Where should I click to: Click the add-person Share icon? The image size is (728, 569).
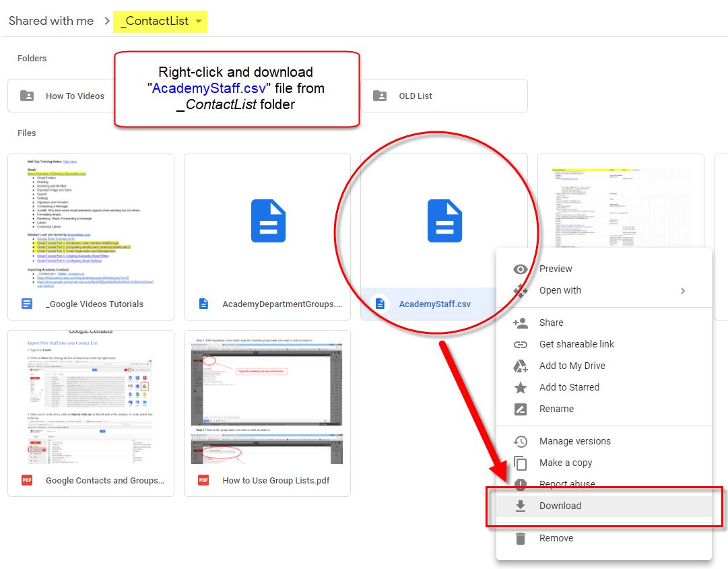coord(521,323)
